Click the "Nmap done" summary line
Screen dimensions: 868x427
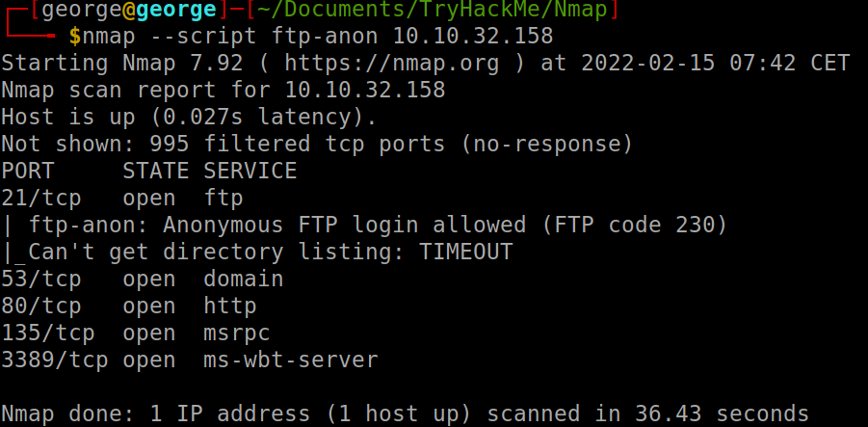tap(405, 414)
